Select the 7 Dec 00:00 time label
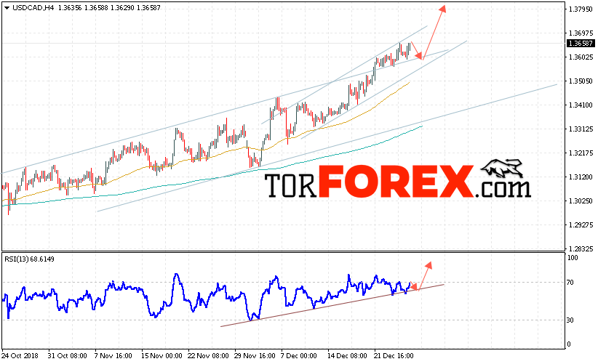This screenshot has height=364, width=598. click(298, 356)
